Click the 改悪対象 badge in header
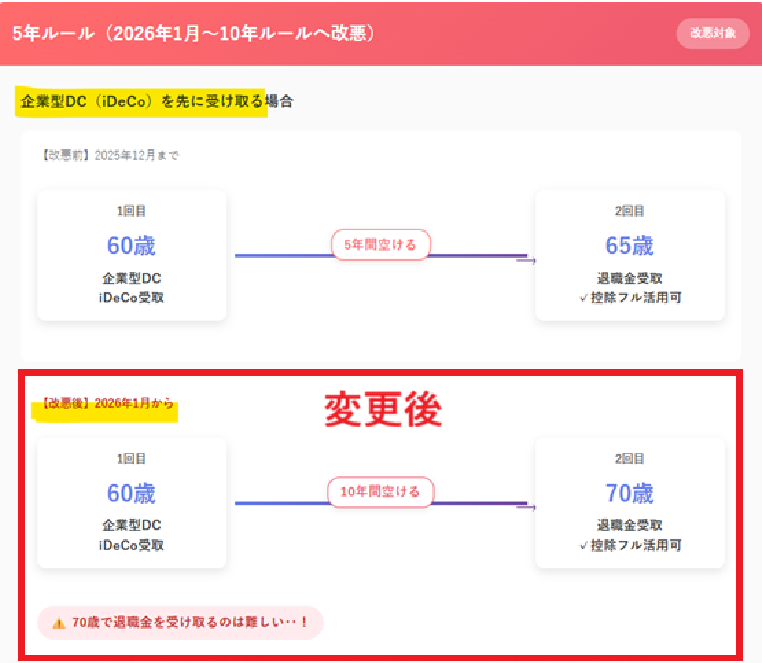Viewport: 762px width, 663px height. 712,33
